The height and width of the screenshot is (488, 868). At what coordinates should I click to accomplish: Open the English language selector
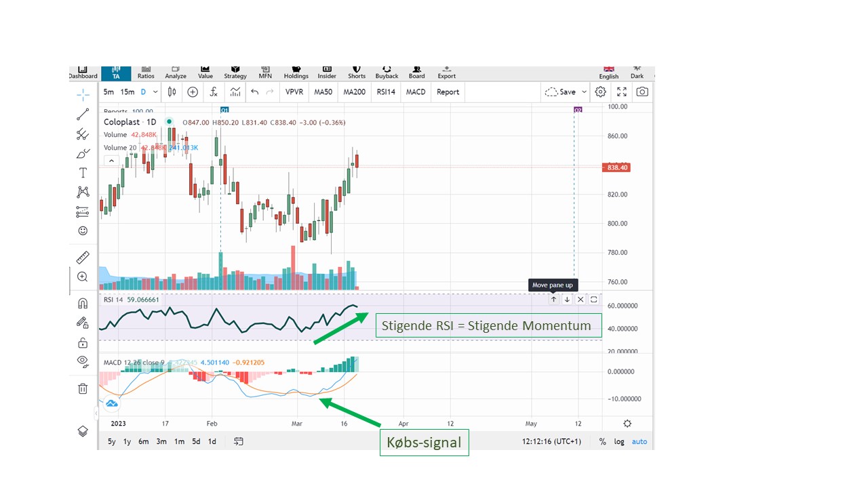[608, 72]
